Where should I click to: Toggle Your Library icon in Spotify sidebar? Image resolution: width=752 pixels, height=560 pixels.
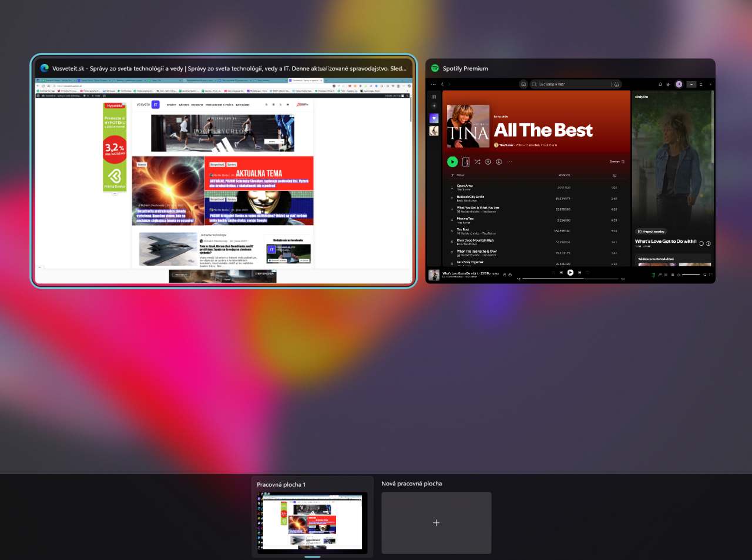click(434, 96)
